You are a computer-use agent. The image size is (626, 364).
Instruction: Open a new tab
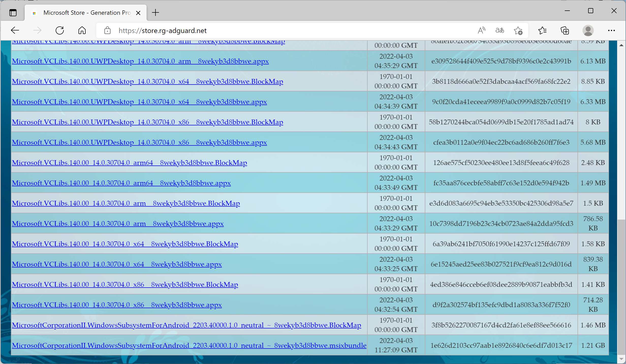coord(155,12)
